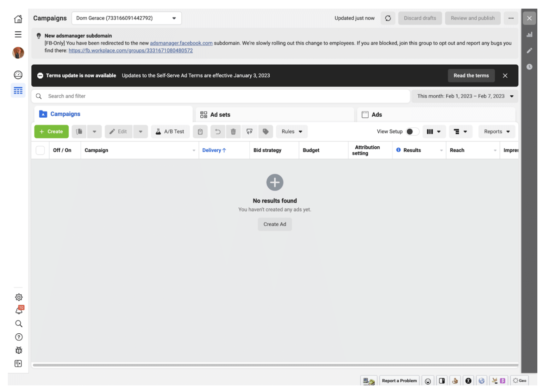Open the help question mark icon

[19, 337]
